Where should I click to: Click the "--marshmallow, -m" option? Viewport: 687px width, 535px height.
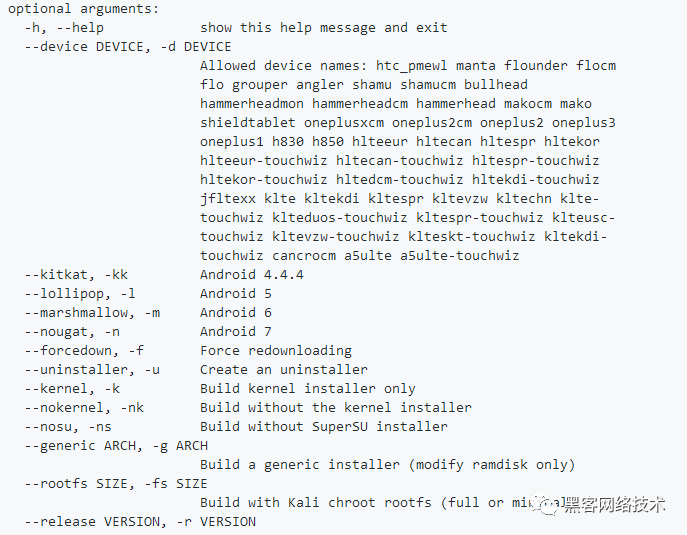pos(92,312)
